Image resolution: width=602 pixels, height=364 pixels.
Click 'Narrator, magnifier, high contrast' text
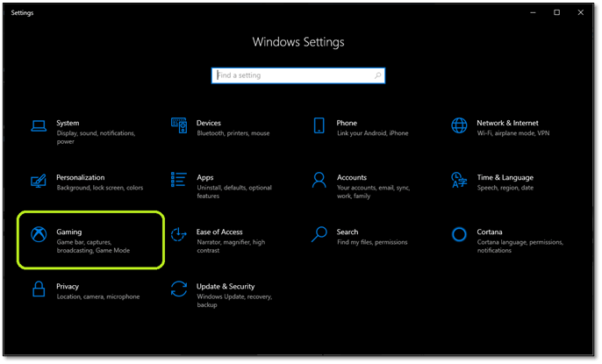(x=231, y=246)
